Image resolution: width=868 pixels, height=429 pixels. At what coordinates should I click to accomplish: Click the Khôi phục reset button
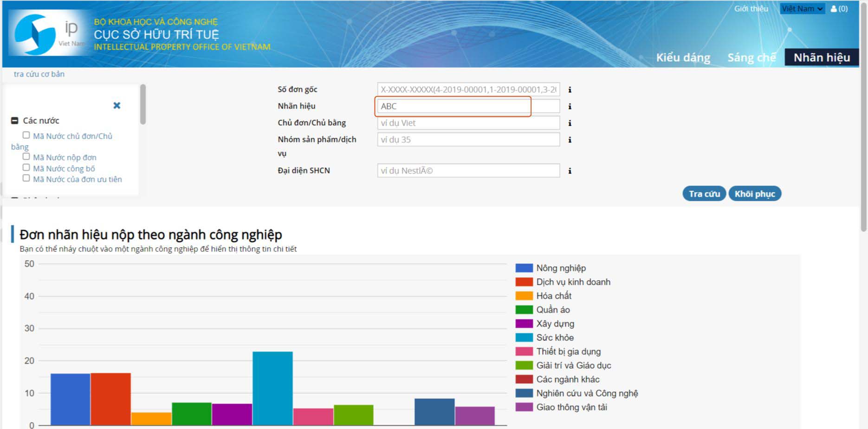pyautogui.click(x=755, y=194)
